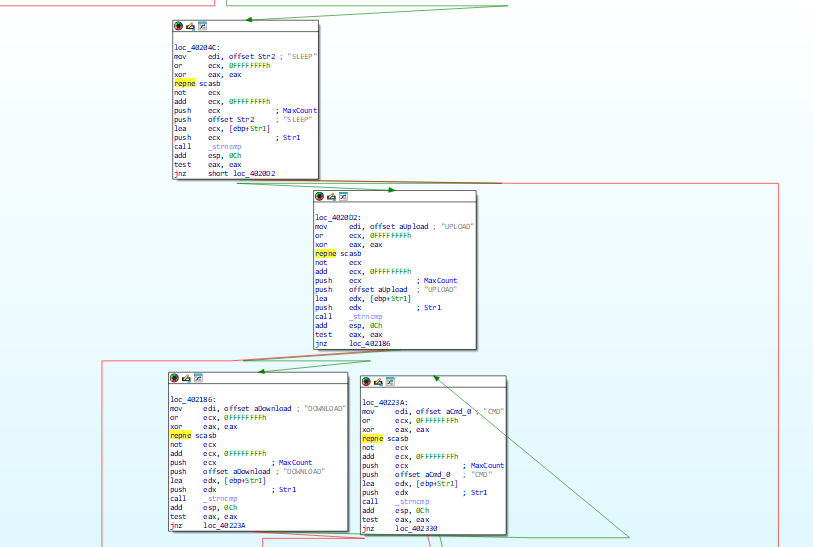813x547 pixels.
Task: Click the pencil icon on the loc_40223A block
Action: coord(378,382)
